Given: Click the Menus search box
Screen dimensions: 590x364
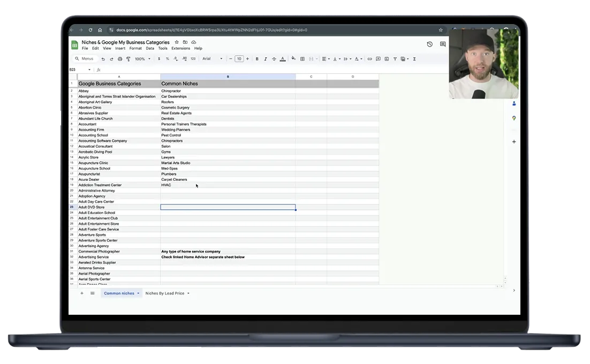Looking at the screenshot, I should point(84,59).
